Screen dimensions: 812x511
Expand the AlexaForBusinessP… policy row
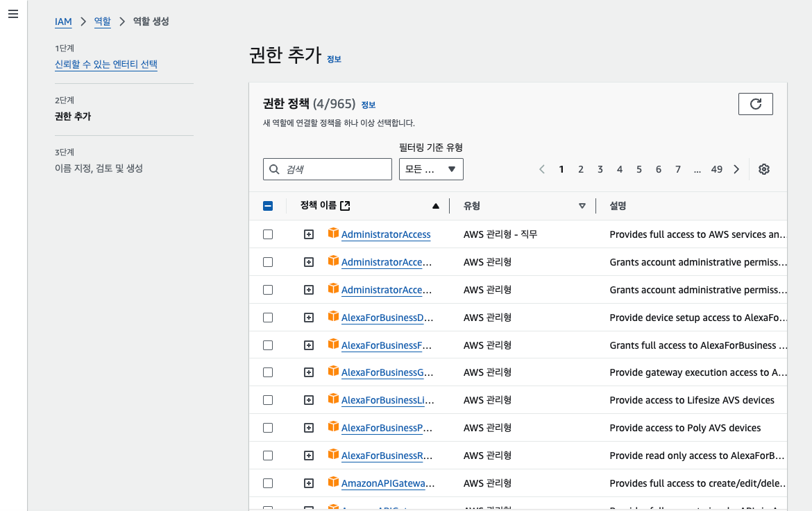309,428
